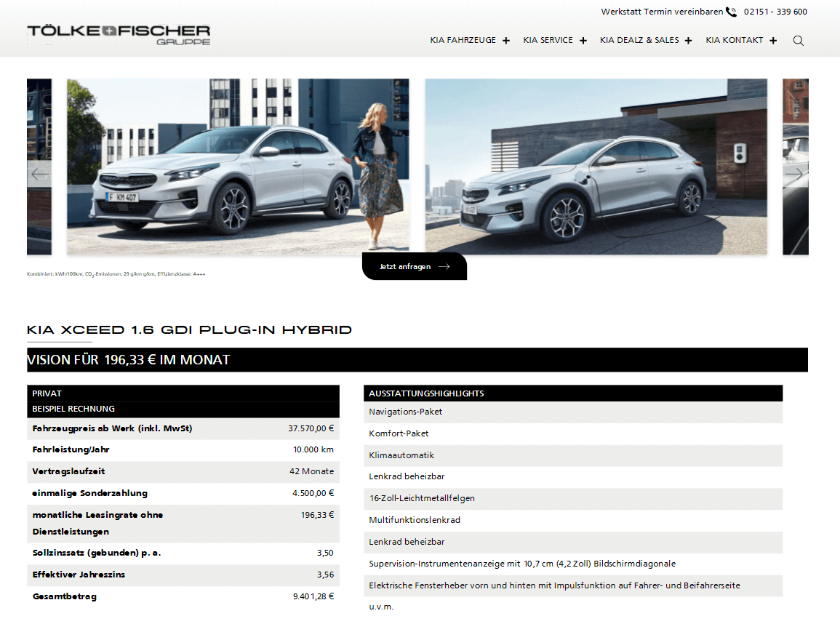
Task: Select the einmalige Sonderzahlung label
Action: (89, 493)
